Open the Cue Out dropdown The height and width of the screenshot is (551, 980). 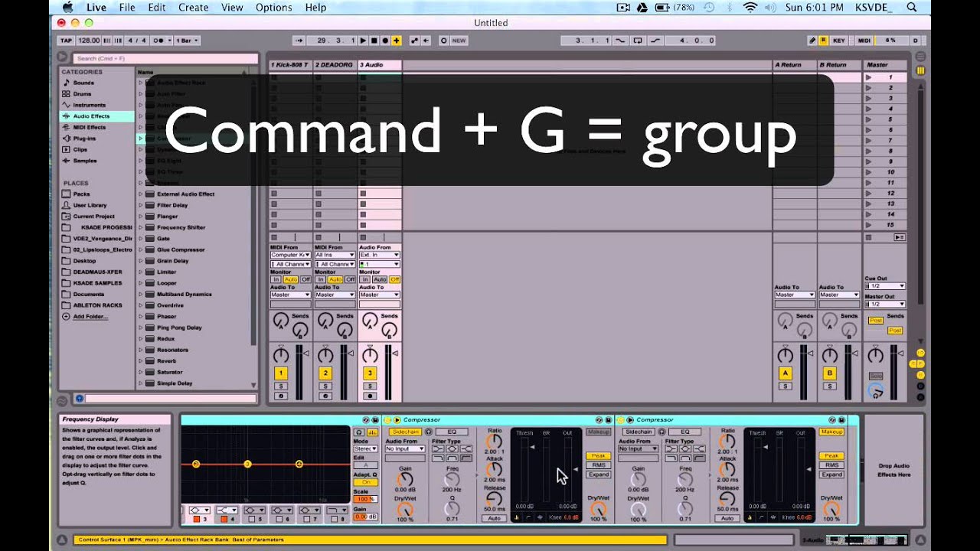[886, 286]
